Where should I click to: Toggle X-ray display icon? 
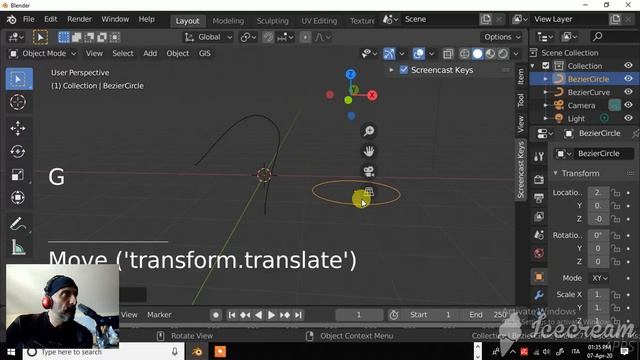(x=448, y=53)
